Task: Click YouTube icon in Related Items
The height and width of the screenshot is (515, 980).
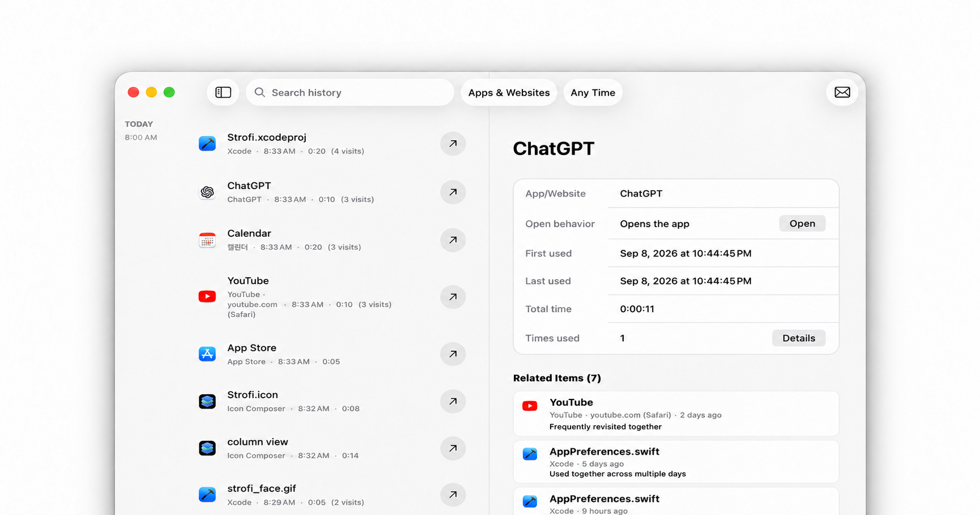Action: [x=530, y=406]
